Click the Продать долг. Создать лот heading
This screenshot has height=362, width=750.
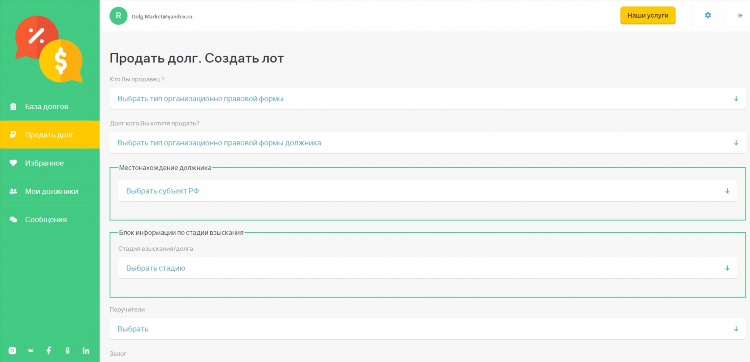(x=197, y=59)
